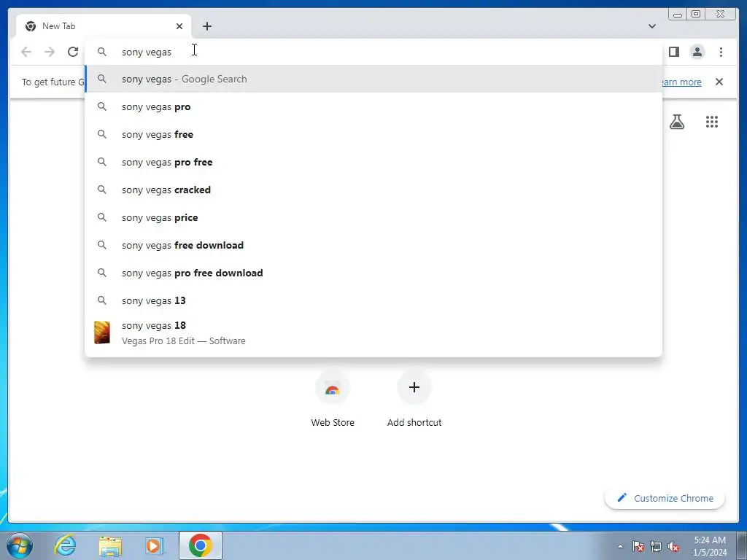Open the Windows Start menu
The height and width of the screenshot is (560, 747).
tap(19, 545)
